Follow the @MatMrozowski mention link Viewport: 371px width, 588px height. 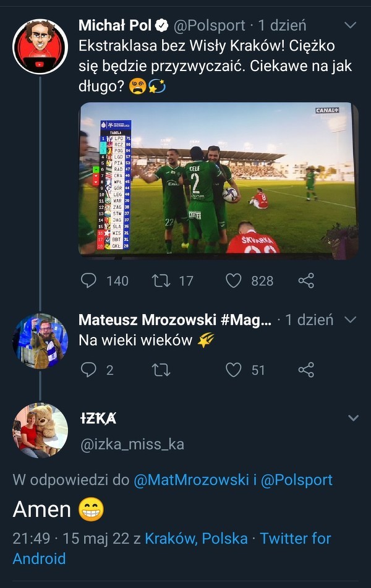tap(190, 480)
